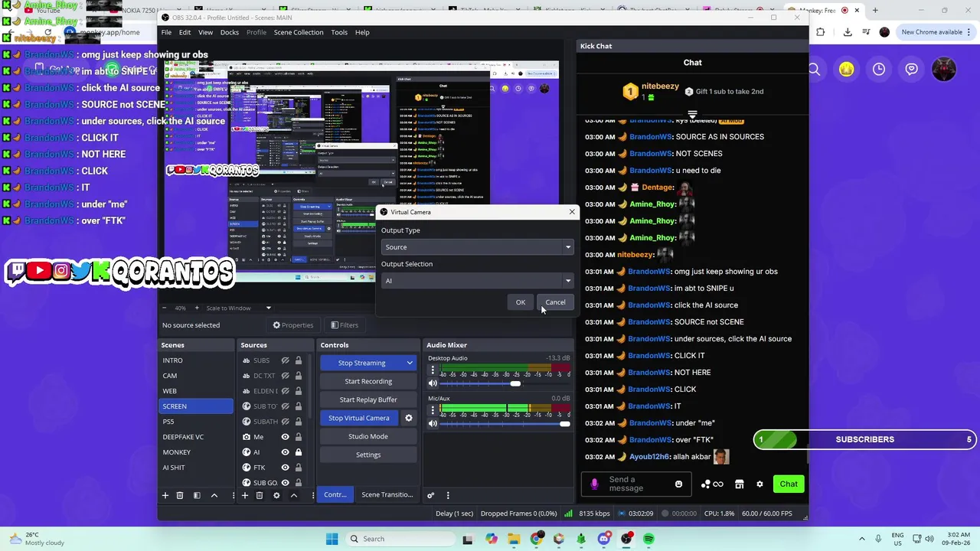The height and width of the screenshot is (551, 980).
Task: Lock the FTK source
Action: 299,468
